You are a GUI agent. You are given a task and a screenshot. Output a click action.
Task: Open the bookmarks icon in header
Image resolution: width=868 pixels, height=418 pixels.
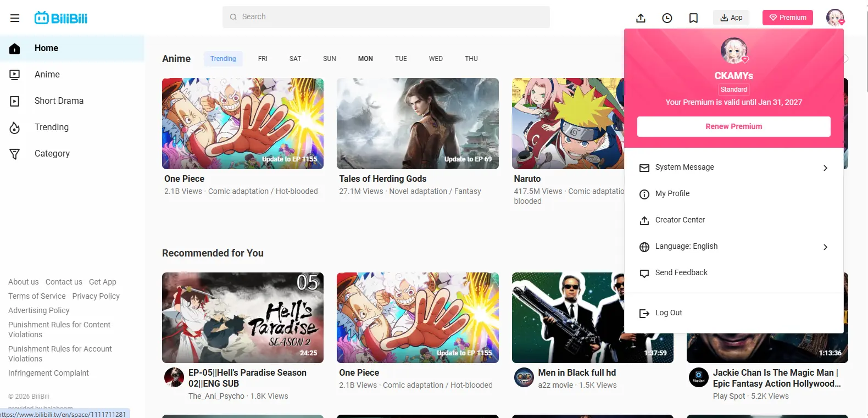[693, 18]
